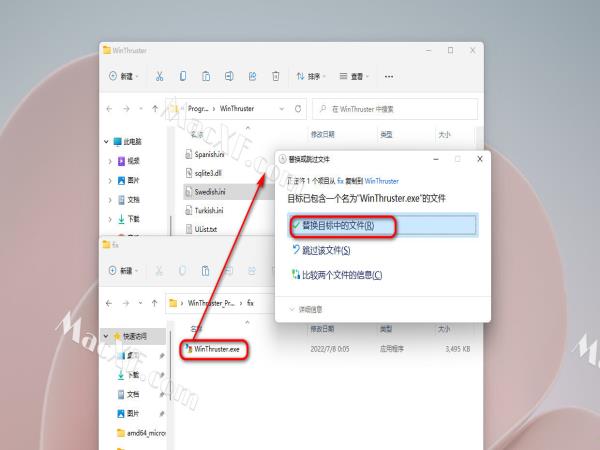Select 图片 under 快速访问

coord(129,413)
